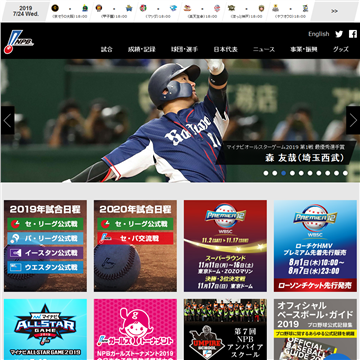This screenshot has width=360, height=360.
Task: Open the 試合 menu item
Action: click(x=107, y=49)
